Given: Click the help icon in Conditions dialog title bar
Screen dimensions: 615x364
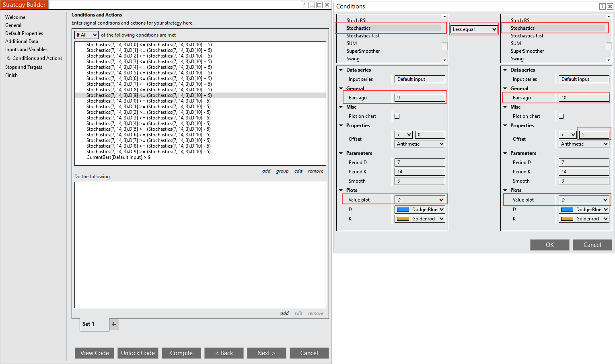Looking at the screenshot, I should 602,6.
